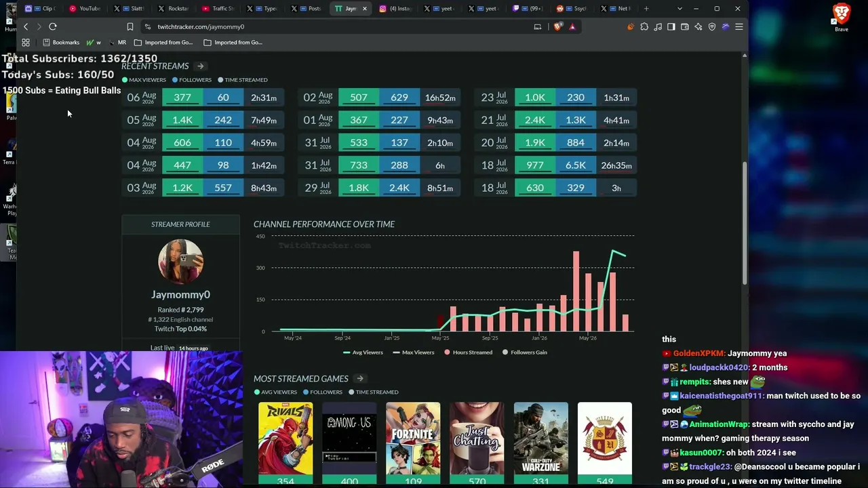Open the 03 Aug stream with 8h43m
Image resolution: width=868 pixels, height=488 pixels.
(203, 188)
